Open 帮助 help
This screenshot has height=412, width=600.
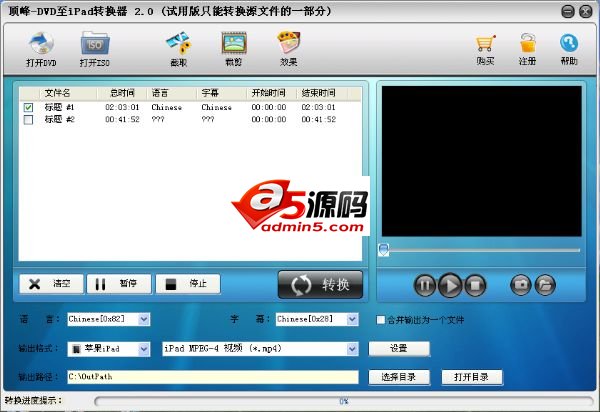click(569, 50)
